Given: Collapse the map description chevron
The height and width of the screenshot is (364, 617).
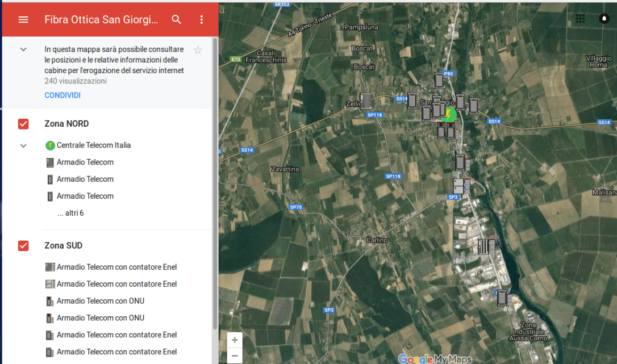Looking at the screenshot, I should pyautogui.click(x=23, y=49).
